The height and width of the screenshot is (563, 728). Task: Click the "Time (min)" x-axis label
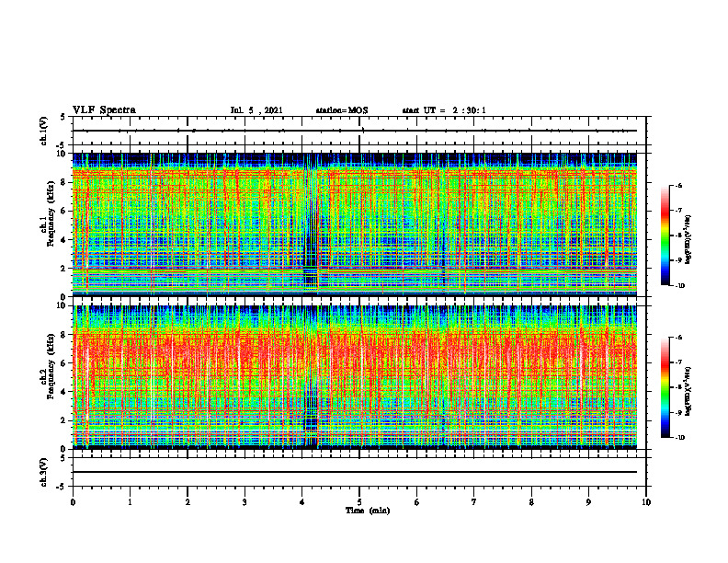click(x=368, y=511)
